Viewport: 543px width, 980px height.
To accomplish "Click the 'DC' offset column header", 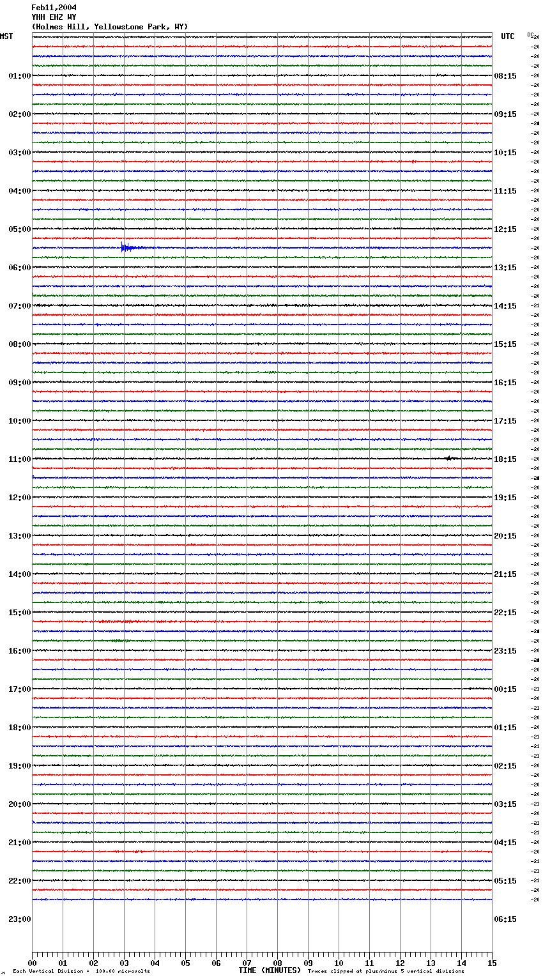I will [530, 35].
